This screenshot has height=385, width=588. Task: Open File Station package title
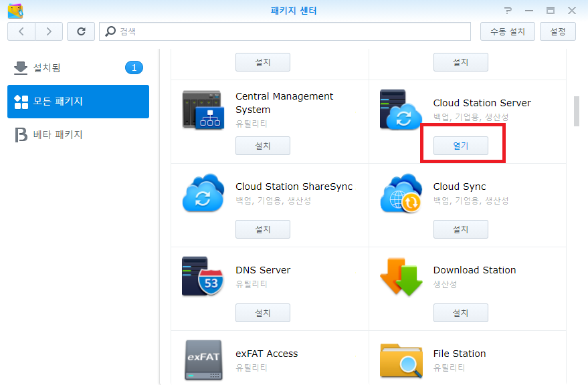[x=460, y=354]
